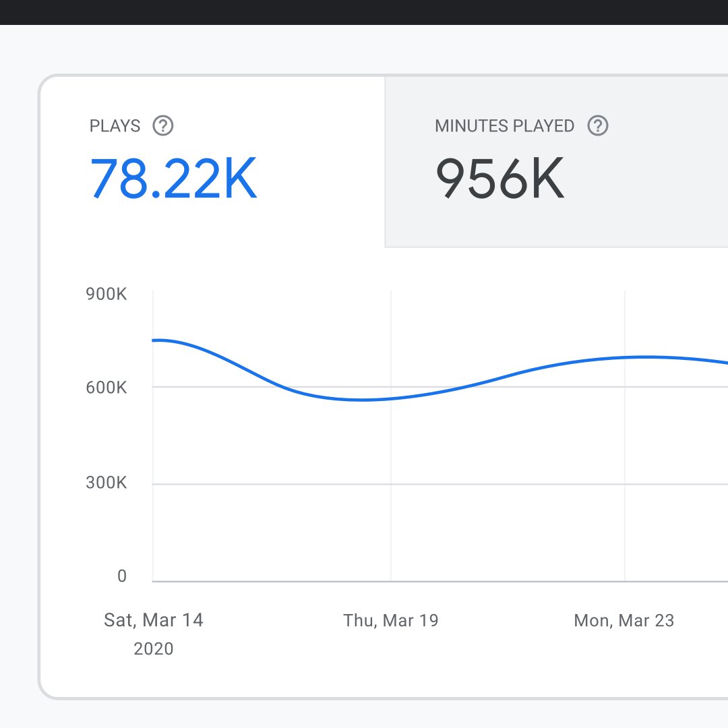728x728 pixels.
Task: Click the 2020 year label
Action: (154, 648)
